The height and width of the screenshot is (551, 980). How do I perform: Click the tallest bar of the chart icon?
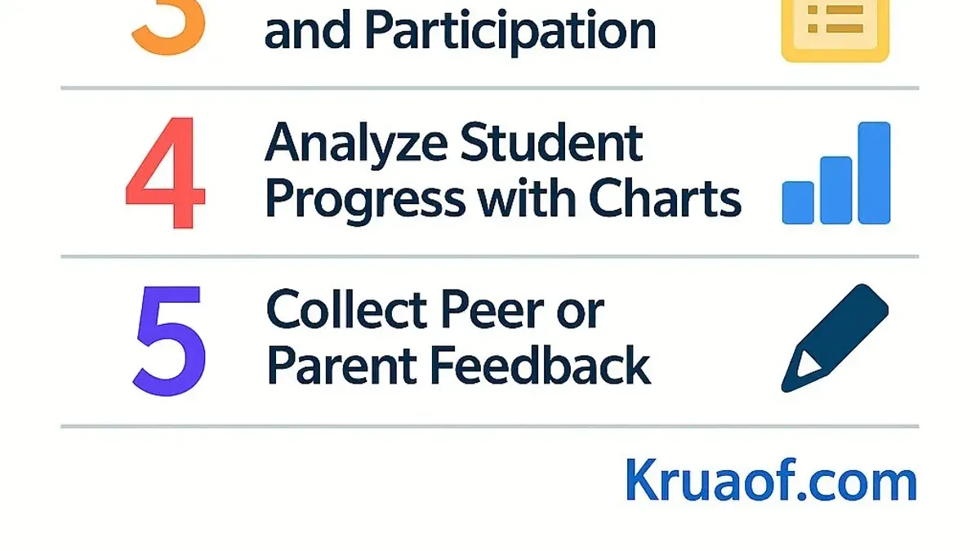coord(874,173)
